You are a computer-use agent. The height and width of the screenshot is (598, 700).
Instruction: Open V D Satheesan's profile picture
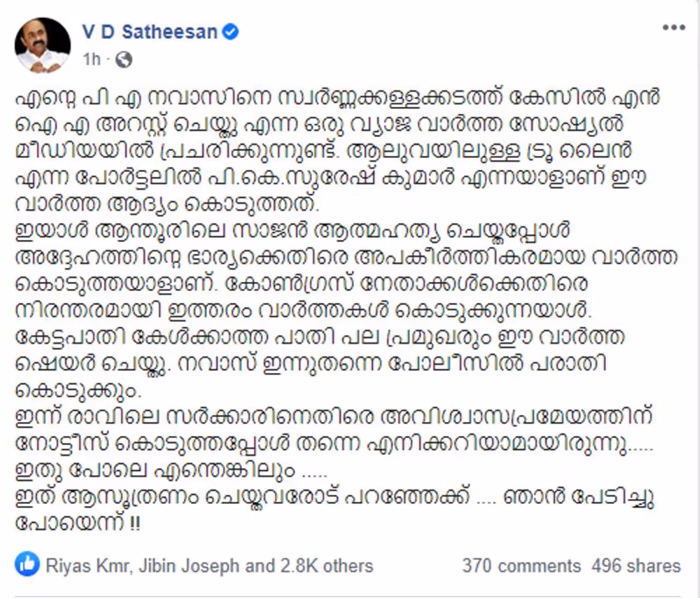pyautogui.click(x=43, y=46)
